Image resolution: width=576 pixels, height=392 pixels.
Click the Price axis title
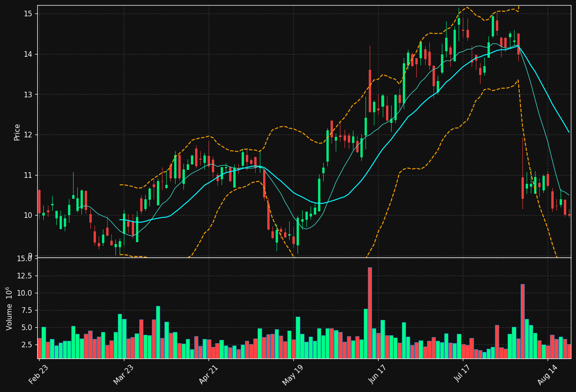[x=17, y=132]
